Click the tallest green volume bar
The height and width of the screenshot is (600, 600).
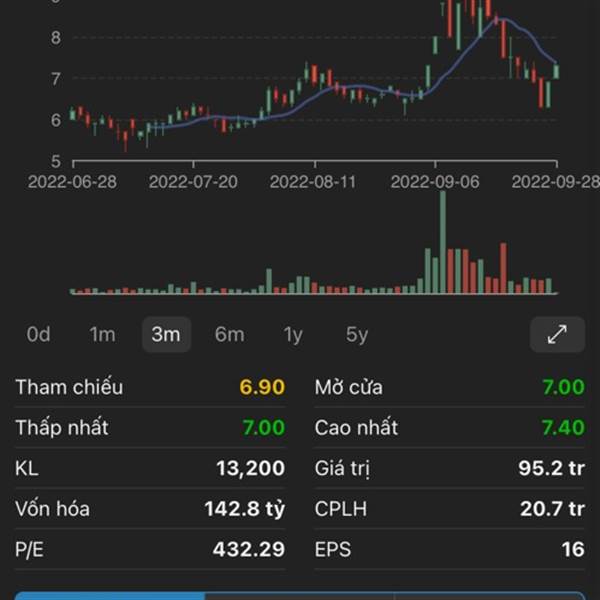443,242
